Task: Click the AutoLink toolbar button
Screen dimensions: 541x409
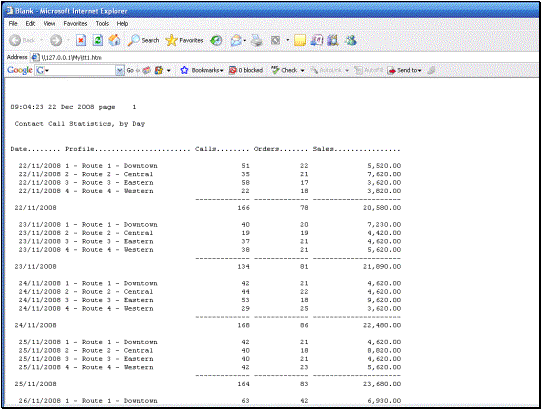Action: (326, 70)
